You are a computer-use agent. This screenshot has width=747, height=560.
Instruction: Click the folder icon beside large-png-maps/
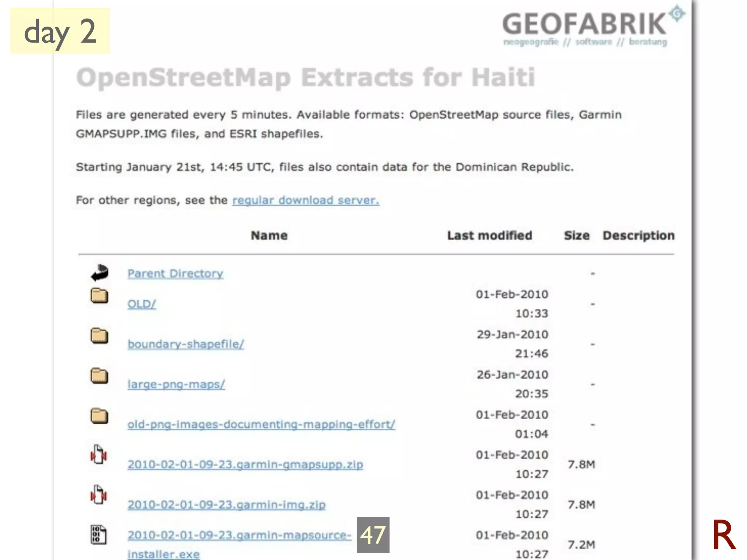[x=99, y=376]
